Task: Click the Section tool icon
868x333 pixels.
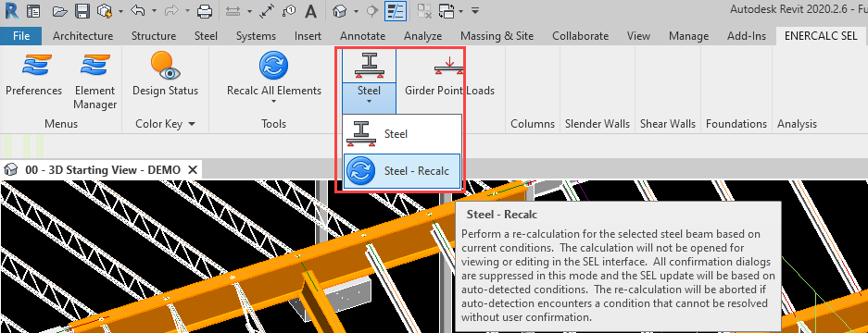Action: point(372,10)
